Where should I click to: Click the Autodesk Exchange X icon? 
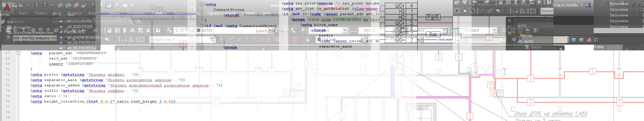[x=588, y=5]
